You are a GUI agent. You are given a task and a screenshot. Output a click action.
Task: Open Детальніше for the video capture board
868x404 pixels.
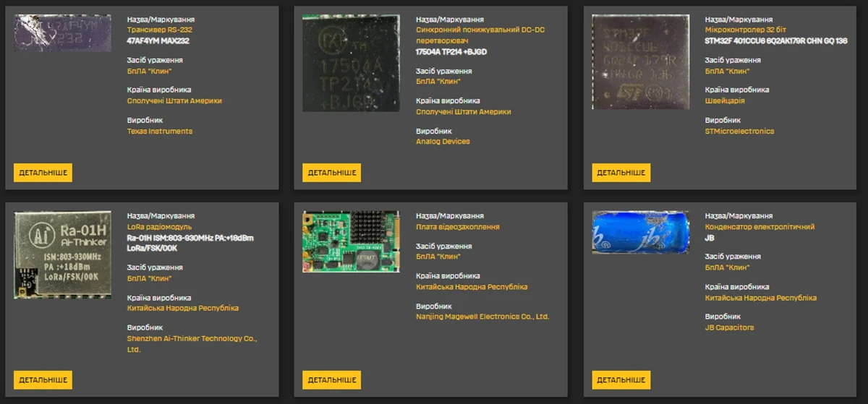coord(332,379)
